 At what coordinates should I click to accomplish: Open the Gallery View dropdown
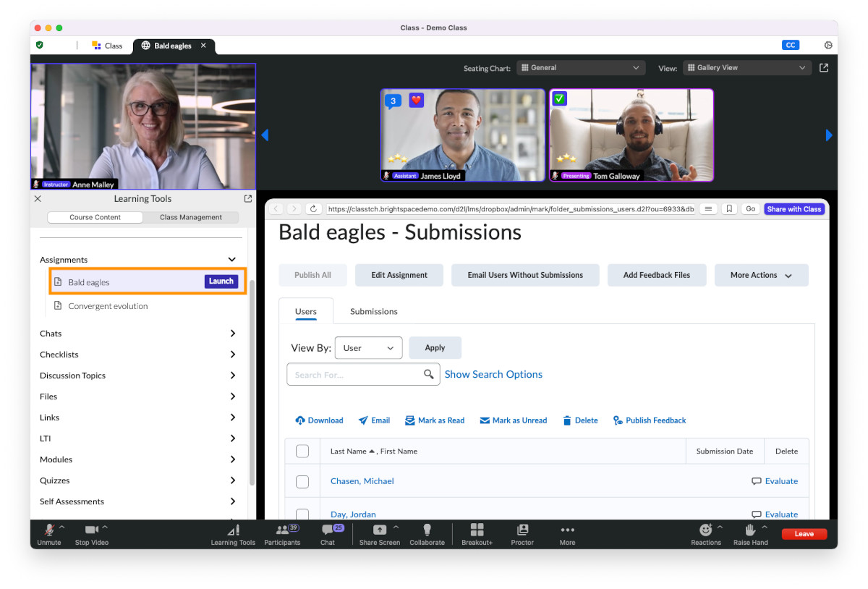[x=746, y=68]
